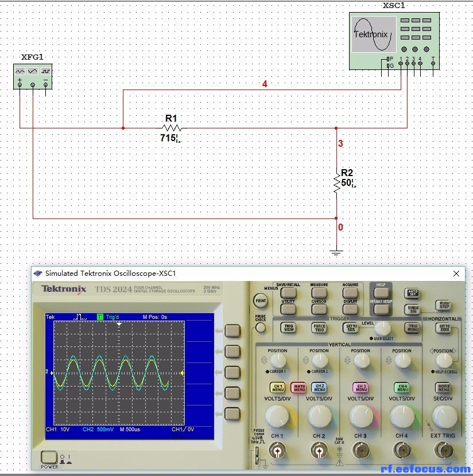This screenshot has width=473, height=476.
Task: Click the SINGLE SEQ button
Action: 412,309
